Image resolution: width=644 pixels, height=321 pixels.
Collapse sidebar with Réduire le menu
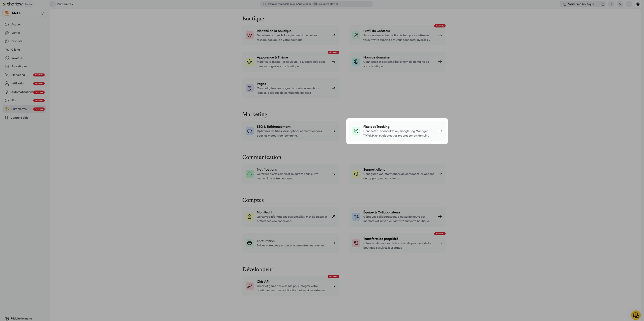click(x=18, y=318)
